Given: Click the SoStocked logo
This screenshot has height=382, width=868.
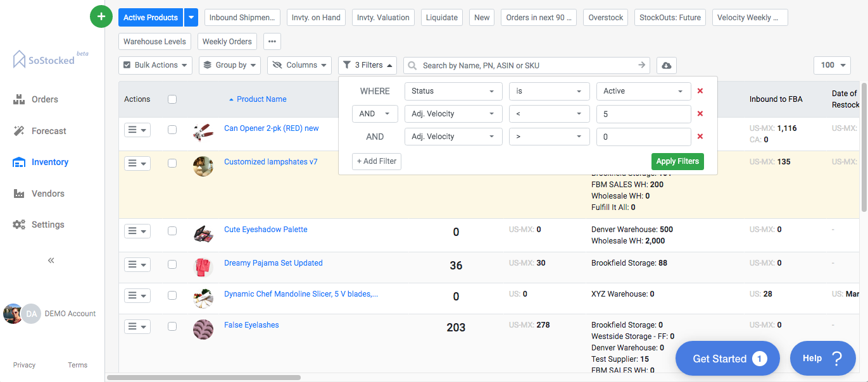Looking at the screenshot, I should [x=51, y=59].
